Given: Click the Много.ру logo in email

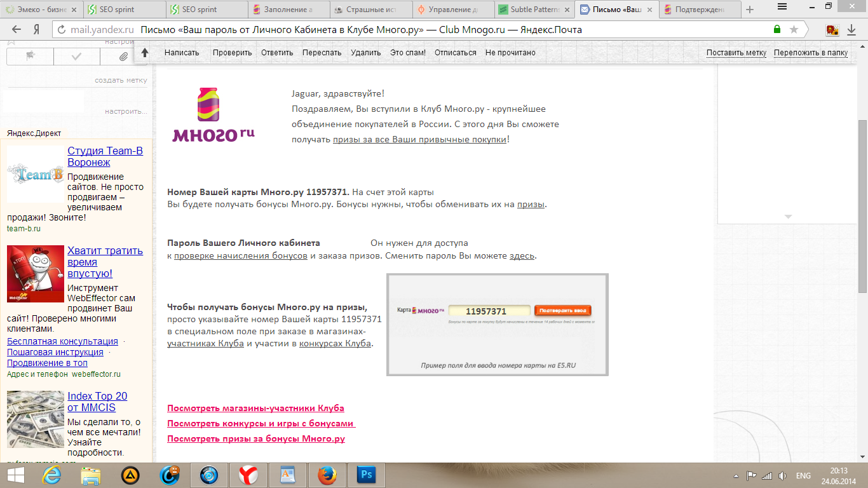Looking at the screenshot, I should click(214, 115).
